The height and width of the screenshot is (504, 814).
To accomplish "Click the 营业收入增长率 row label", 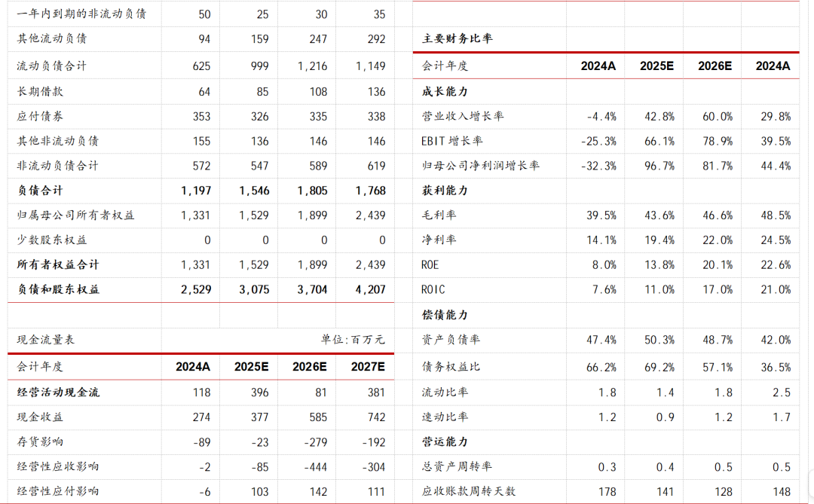I will [x=463, y=116].
